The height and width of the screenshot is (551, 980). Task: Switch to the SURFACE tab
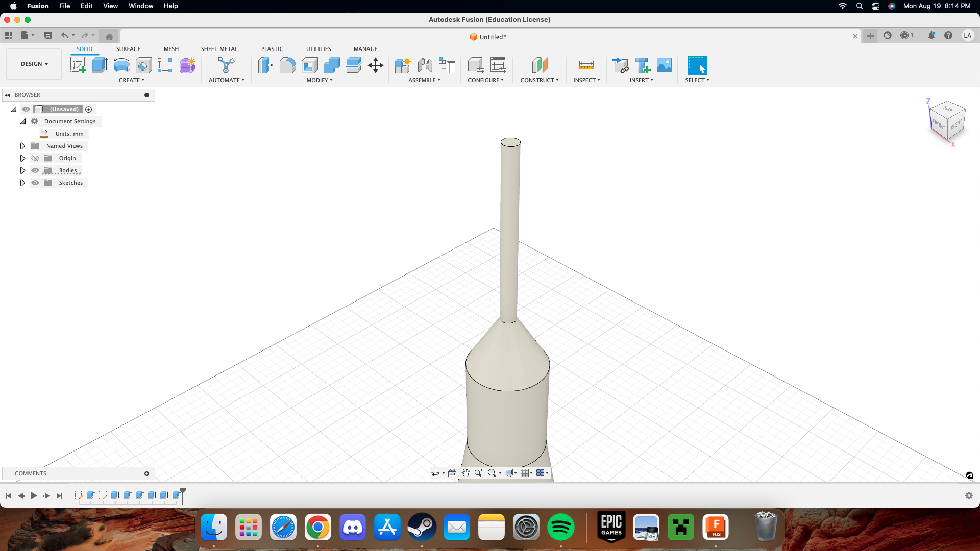tap(129, 48)
